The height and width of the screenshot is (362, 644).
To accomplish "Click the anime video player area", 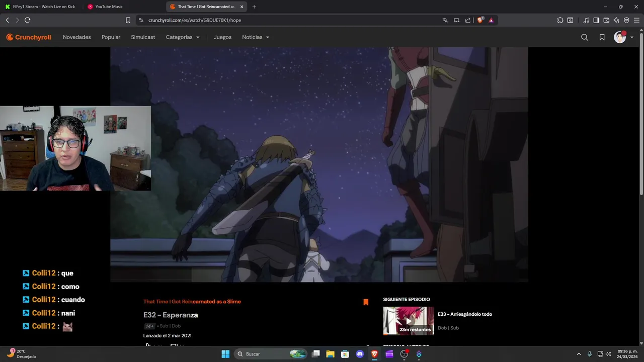I will tap(319, 164).
